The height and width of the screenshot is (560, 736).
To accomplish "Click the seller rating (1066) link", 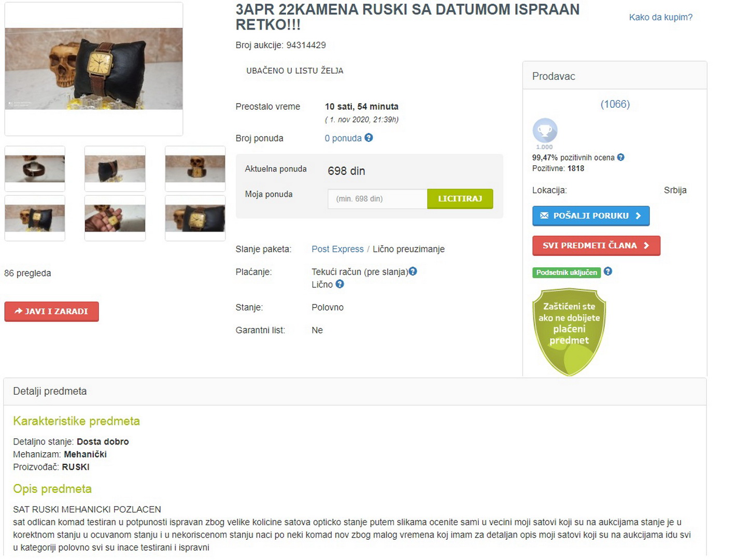I will click(x=615, y=104).
